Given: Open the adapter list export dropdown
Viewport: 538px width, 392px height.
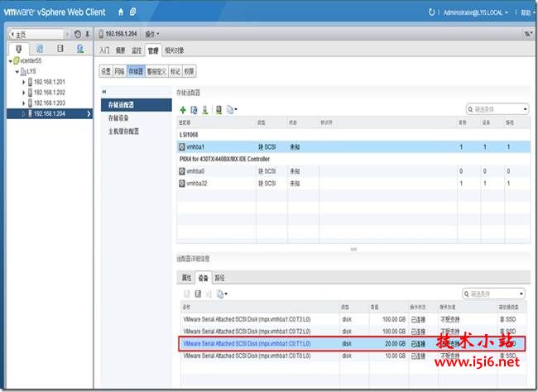Looking at the screenshot, I should 232,110.
